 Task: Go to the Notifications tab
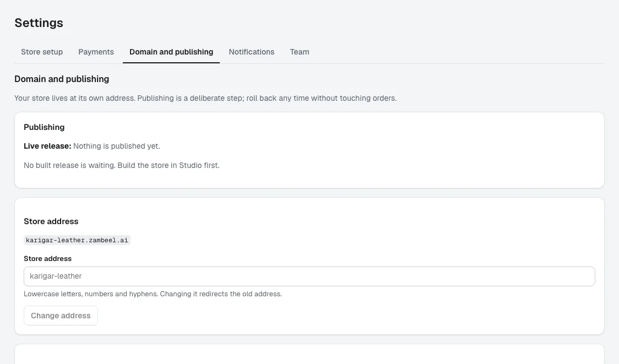pos(252,52)
